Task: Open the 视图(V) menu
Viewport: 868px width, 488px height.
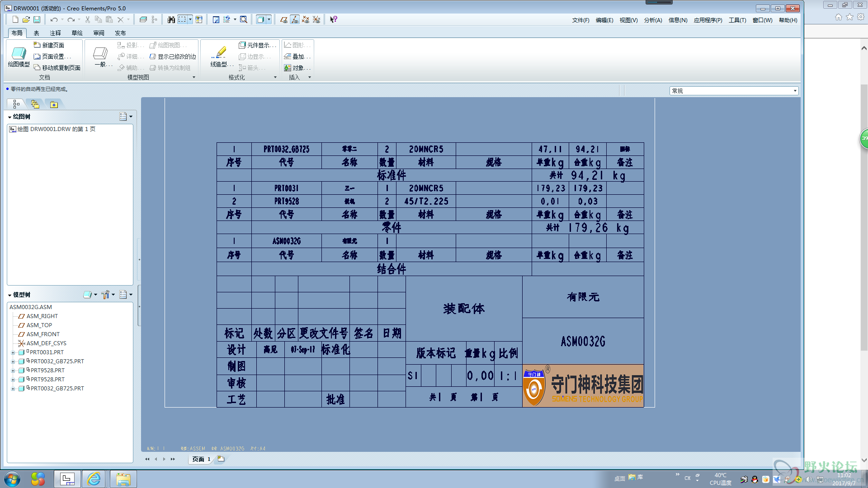Action: click(x=628, y=20)
